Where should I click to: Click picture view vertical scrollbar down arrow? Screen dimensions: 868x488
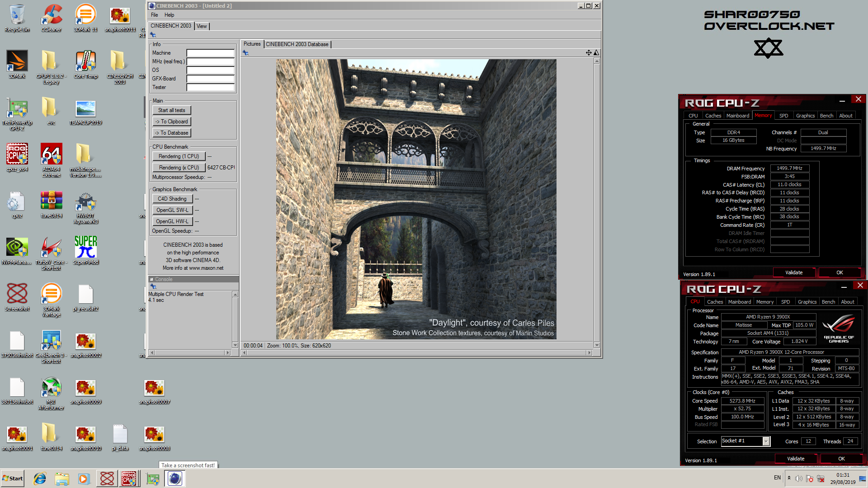point(597,345)
